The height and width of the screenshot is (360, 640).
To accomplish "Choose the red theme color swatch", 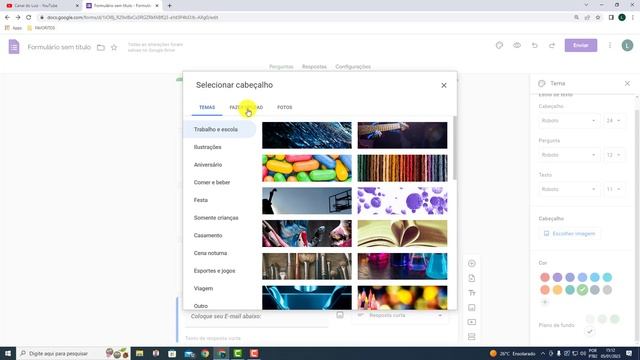I will (545, 278).
